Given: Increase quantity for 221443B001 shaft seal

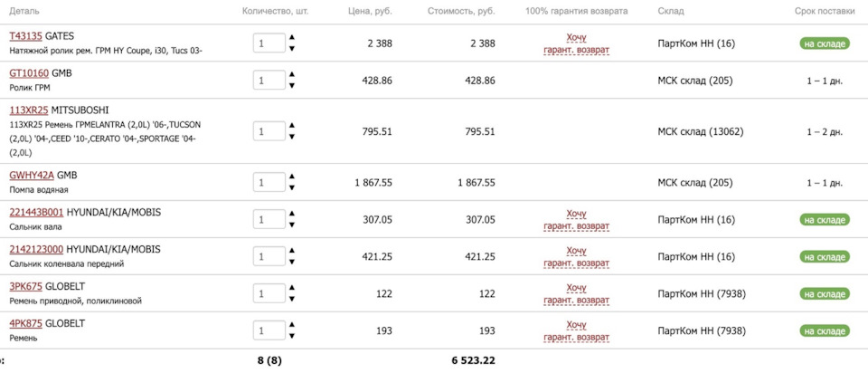Looking at the screenshot, I should coord(292,215).
